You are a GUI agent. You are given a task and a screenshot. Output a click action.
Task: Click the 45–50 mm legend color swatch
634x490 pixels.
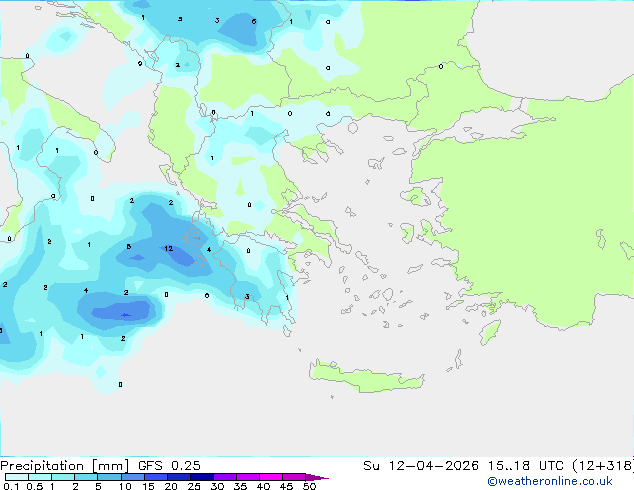[x=294, y=477]
